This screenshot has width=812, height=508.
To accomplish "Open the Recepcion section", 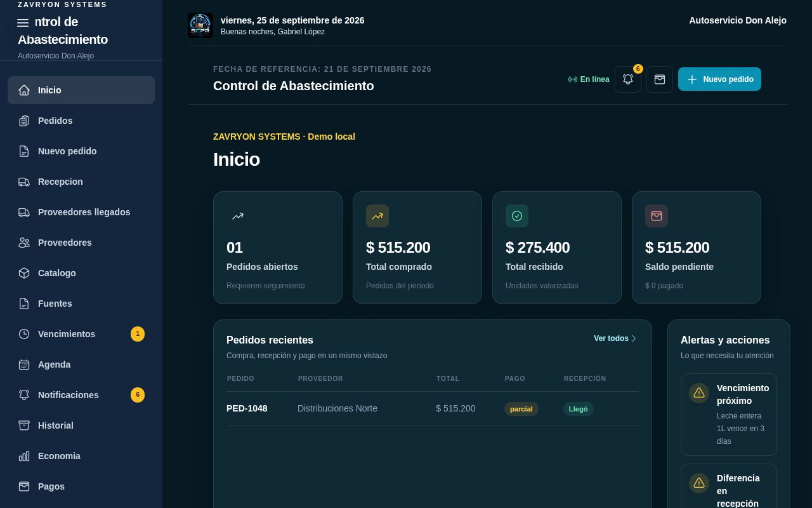I will coord(81,182).
